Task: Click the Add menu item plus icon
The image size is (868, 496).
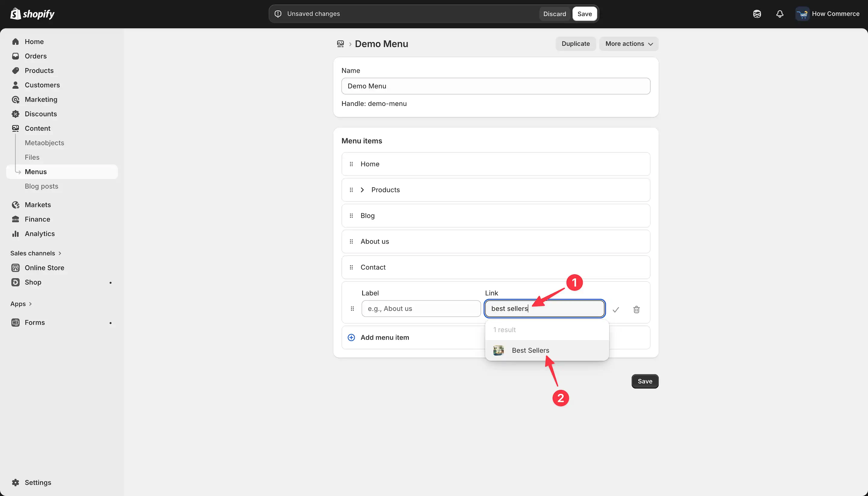Action: point(351,338)
